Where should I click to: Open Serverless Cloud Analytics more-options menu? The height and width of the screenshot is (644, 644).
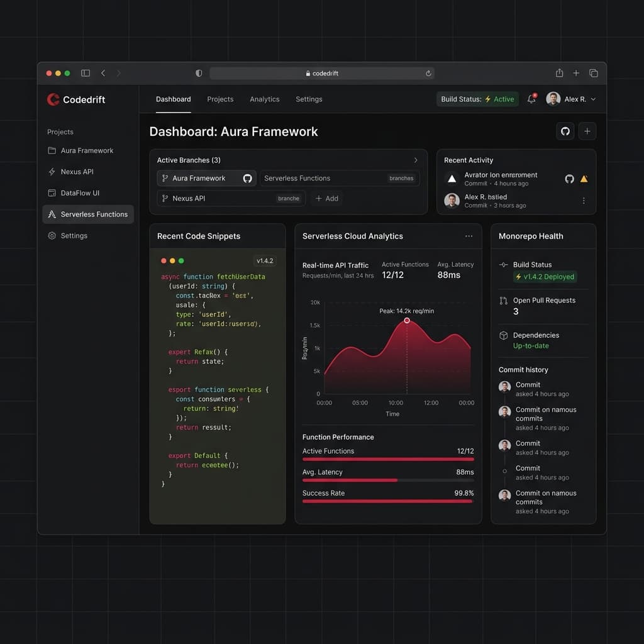469,236
